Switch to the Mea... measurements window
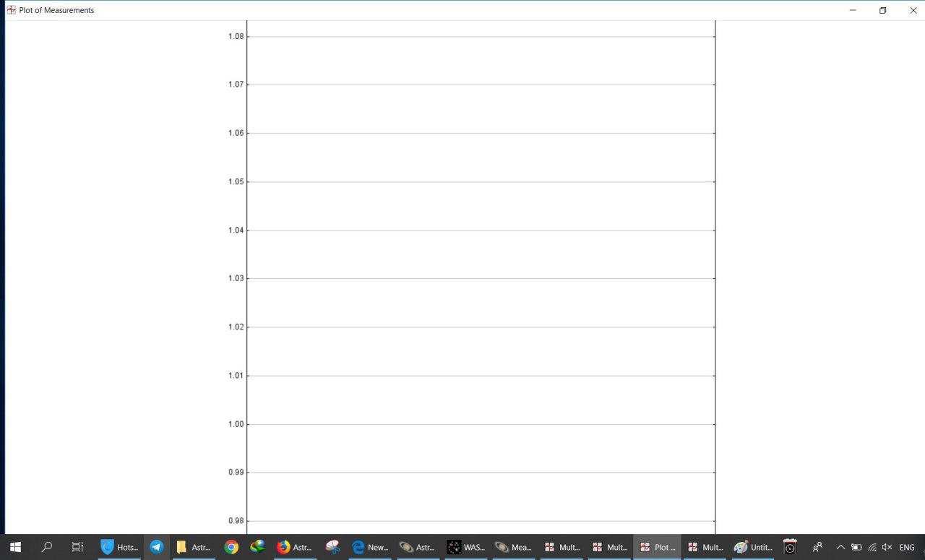925x560 pixels. click(x=513, y=547)
